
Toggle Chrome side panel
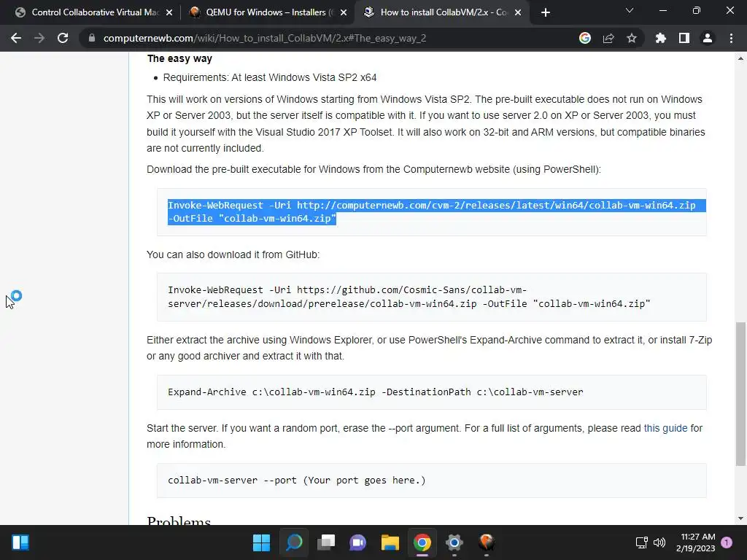pyautogui.click(x=684, y=38)
